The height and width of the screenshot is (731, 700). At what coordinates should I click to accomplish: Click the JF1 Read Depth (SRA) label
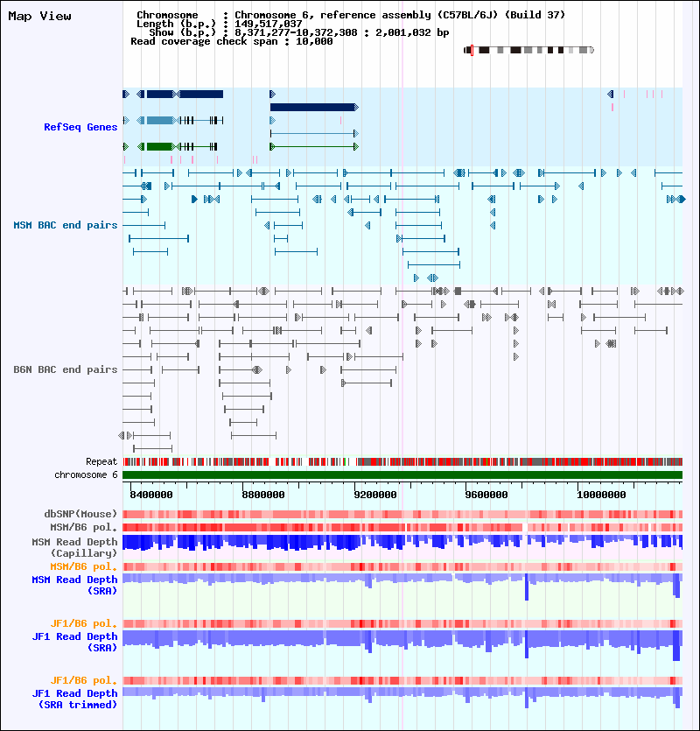(x=74, y=642)
